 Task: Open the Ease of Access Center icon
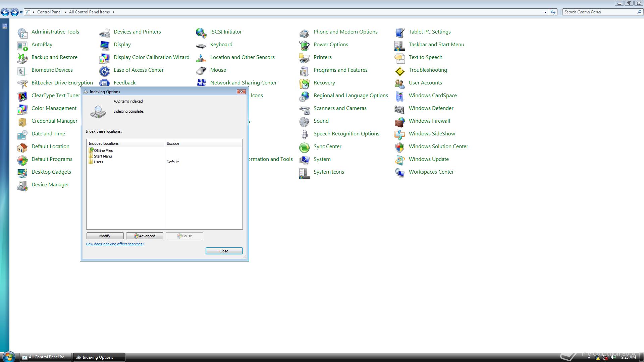(105, 71)
